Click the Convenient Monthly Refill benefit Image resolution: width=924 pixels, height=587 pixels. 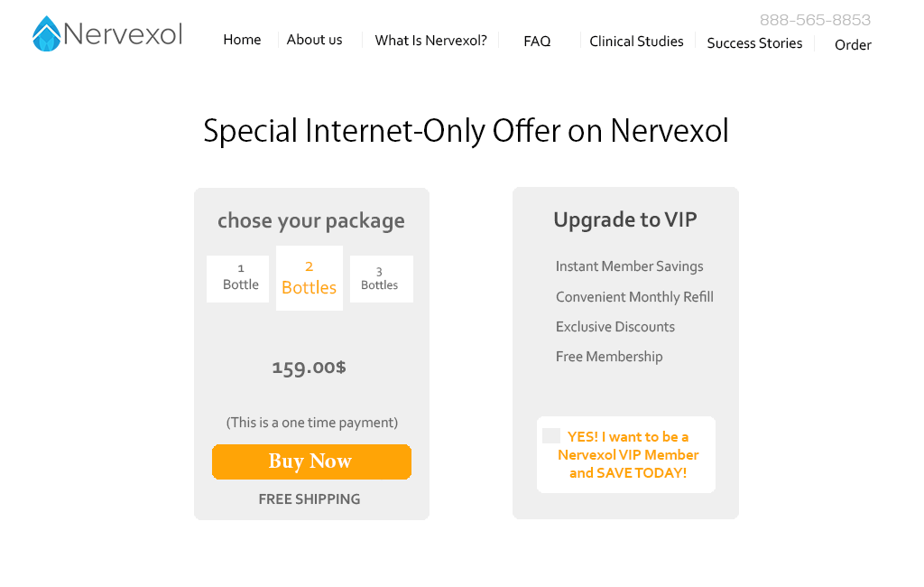634,297
